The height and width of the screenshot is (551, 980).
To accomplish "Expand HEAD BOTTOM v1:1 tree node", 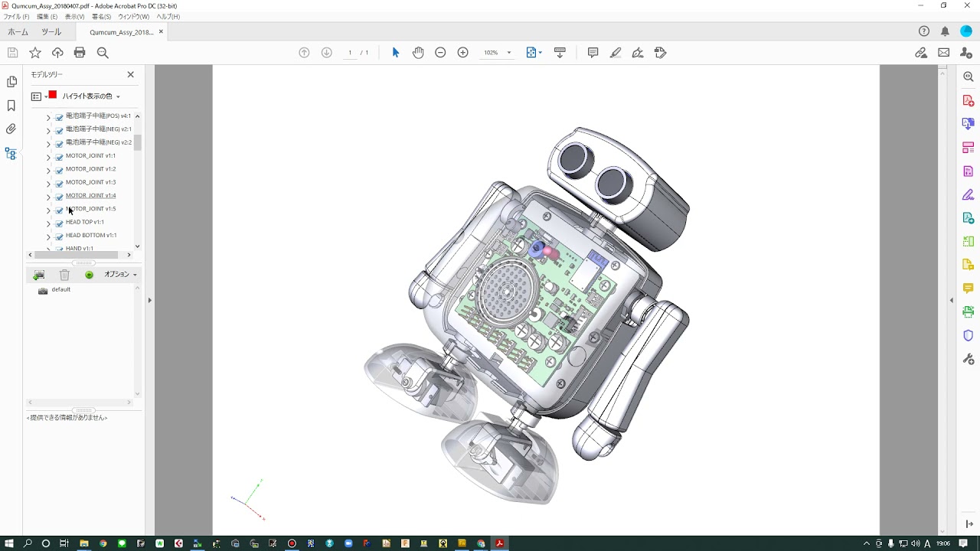I will click(x=48, y=236).
